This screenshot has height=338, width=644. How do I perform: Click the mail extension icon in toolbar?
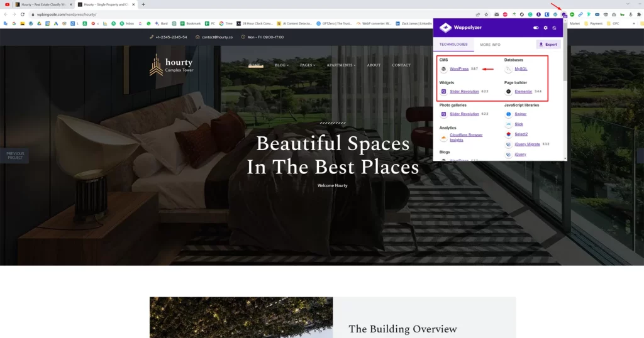pos(497,14)
